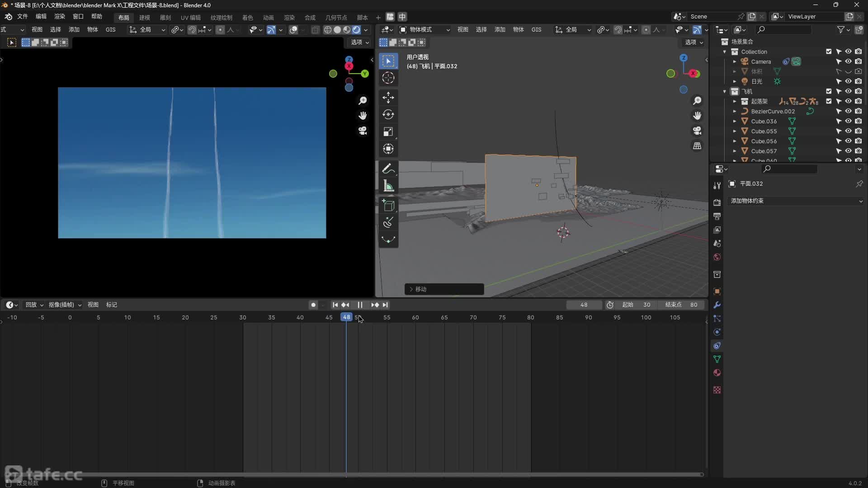Image resolution: width=868 pixels, height=488 pixels.
Task: Open 添加物体约束 dropdown
Action: coord(796,201)
